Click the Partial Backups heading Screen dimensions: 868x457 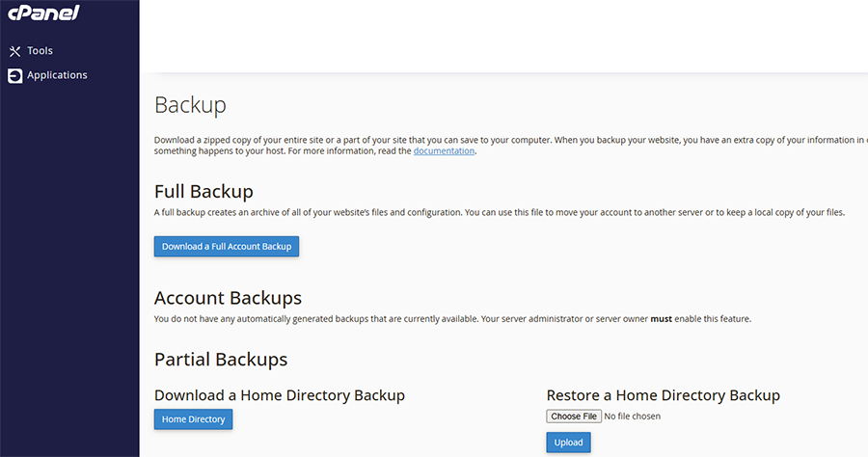[221, 360]
